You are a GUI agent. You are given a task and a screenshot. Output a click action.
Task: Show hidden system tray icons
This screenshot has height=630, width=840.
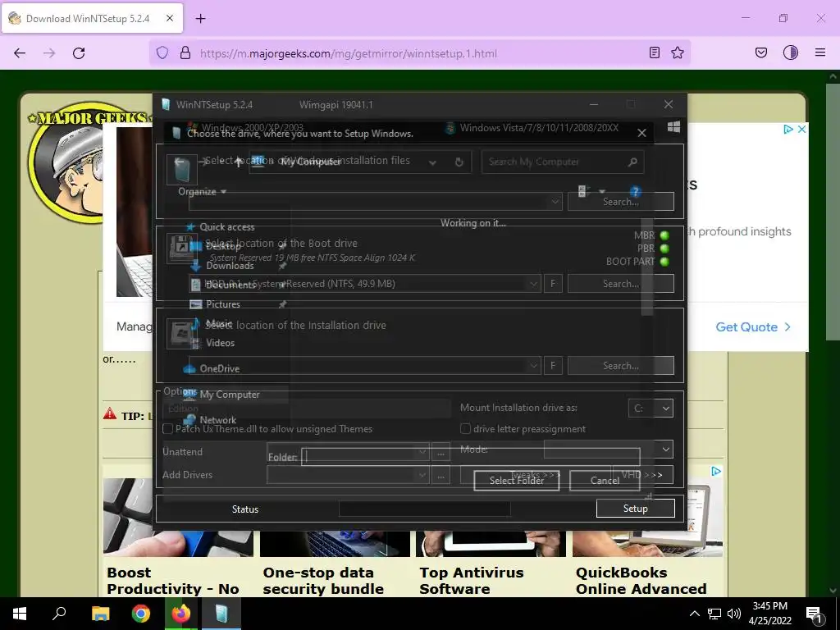click(694, 614)
